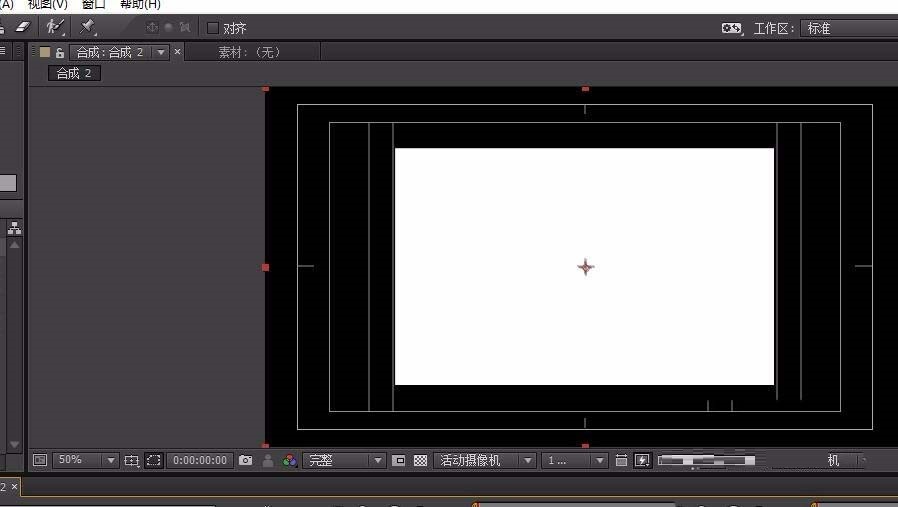Select the Eraser tool
This screenshot has width=898, height=507.
coord(22,27)
